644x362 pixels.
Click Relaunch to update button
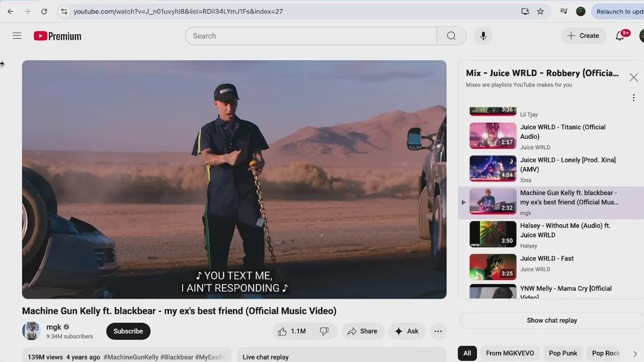click(618, 11)
